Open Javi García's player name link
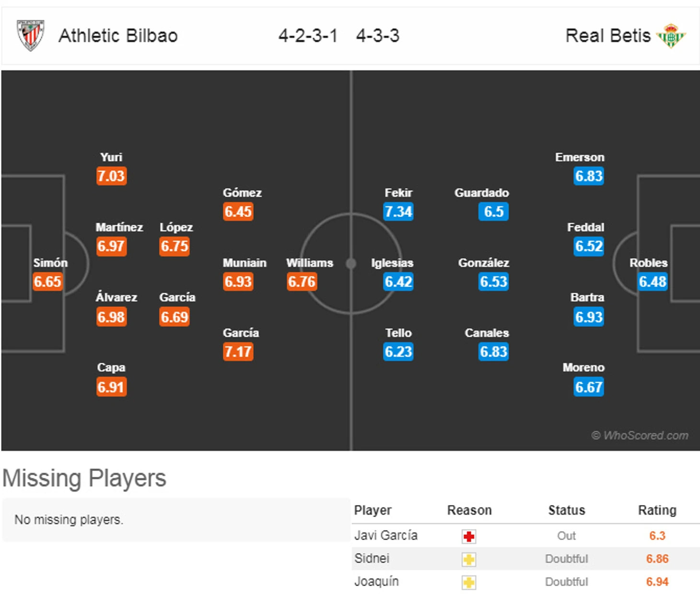The height and width of the screenshot is (597, 700). [x=385, y=535]
